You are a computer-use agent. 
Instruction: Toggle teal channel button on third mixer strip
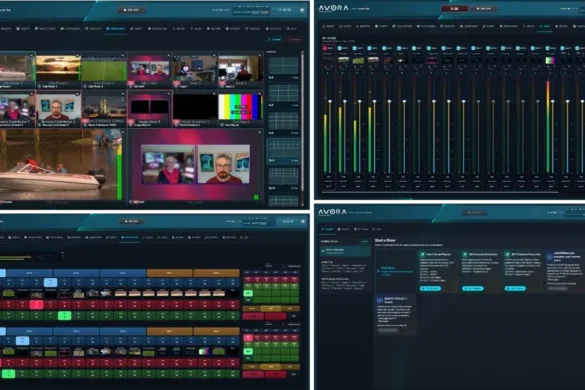tap(355, 48)
